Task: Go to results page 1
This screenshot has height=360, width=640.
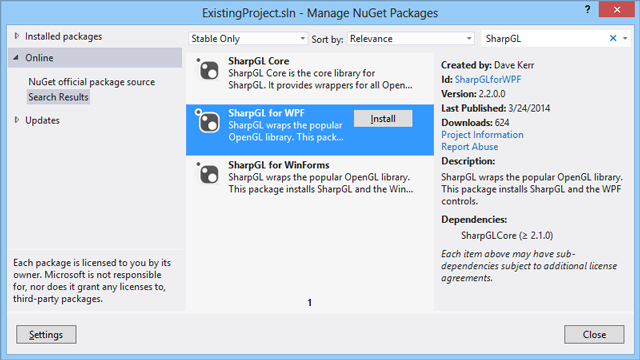Action: [309, 302]
